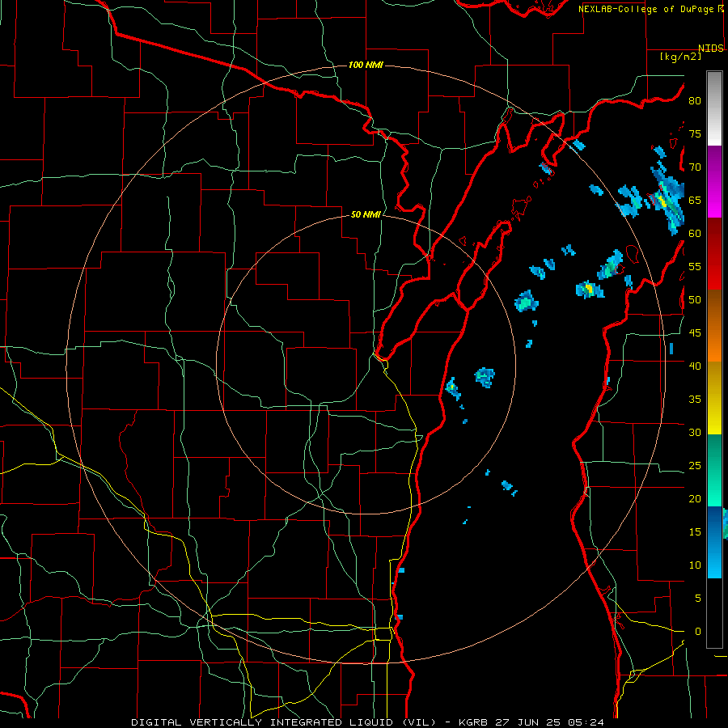This screenshot has height=728, width=728.
Task: Select the 35 value on the scale
Action: tap(695, 400)
